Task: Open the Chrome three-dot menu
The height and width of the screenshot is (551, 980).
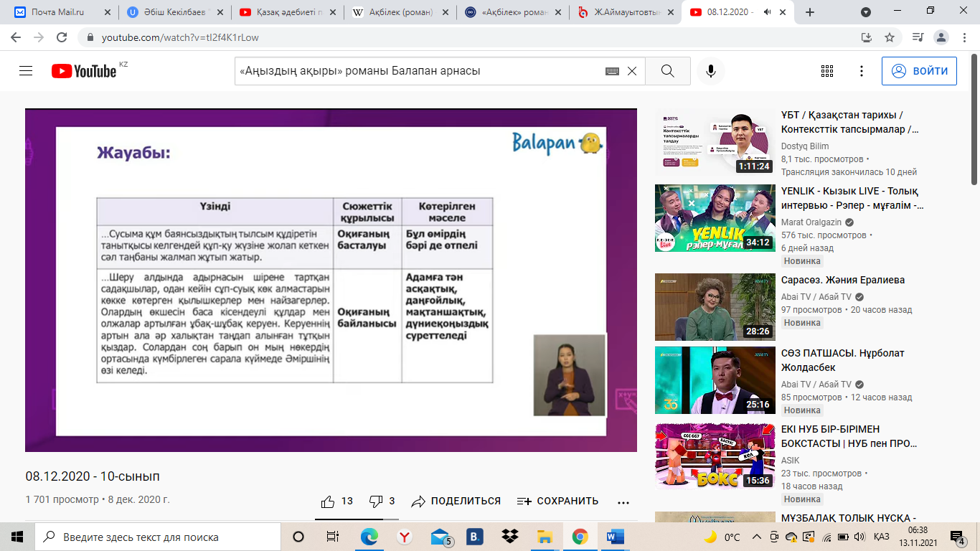Action: click(963, 37)
